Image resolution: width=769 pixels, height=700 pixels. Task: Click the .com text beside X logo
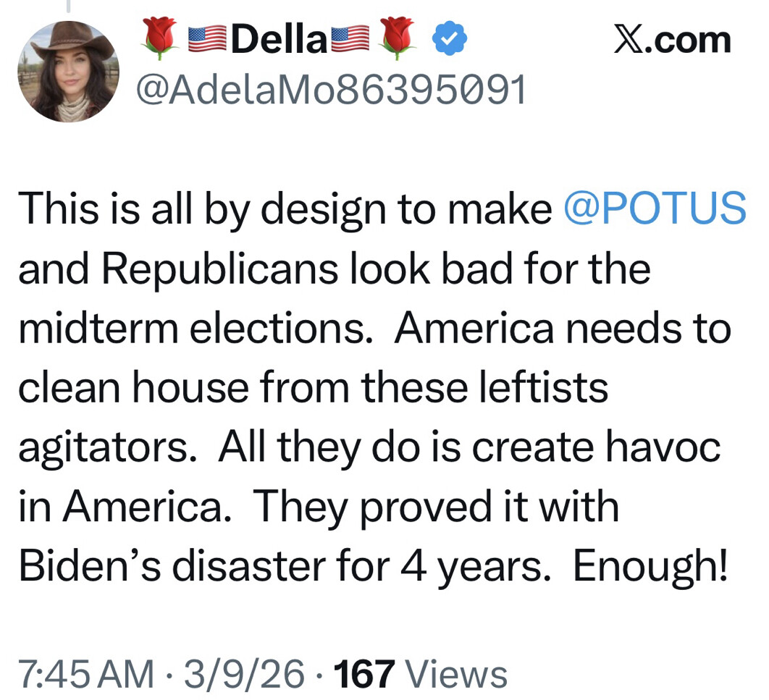coord(689,40)
